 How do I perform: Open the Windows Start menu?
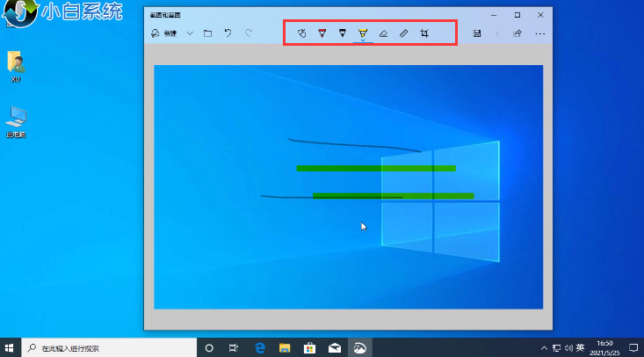pyautogui.click(x=10, y=348)
